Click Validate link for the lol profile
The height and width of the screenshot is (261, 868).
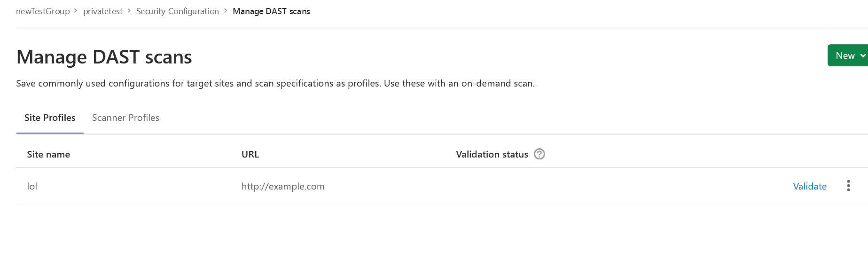pos(809,186)
